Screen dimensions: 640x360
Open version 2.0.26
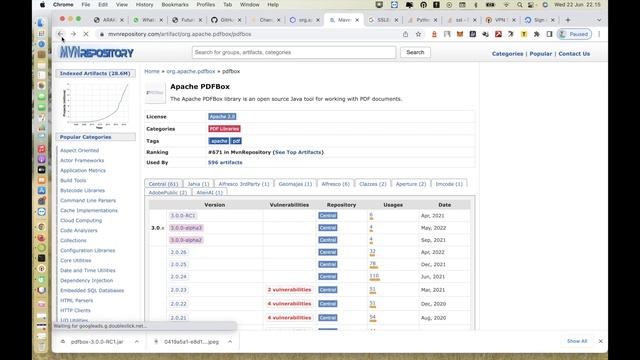point(178,252)
